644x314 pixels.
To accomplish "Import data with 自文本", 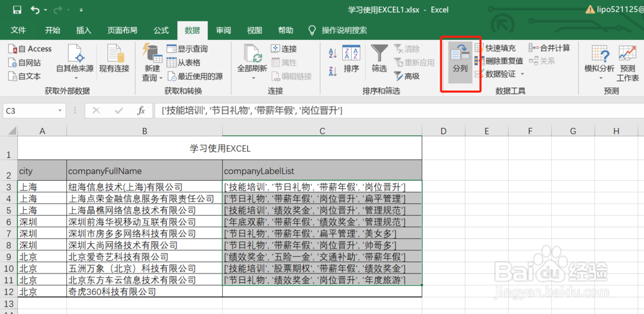I will point(24,77).
